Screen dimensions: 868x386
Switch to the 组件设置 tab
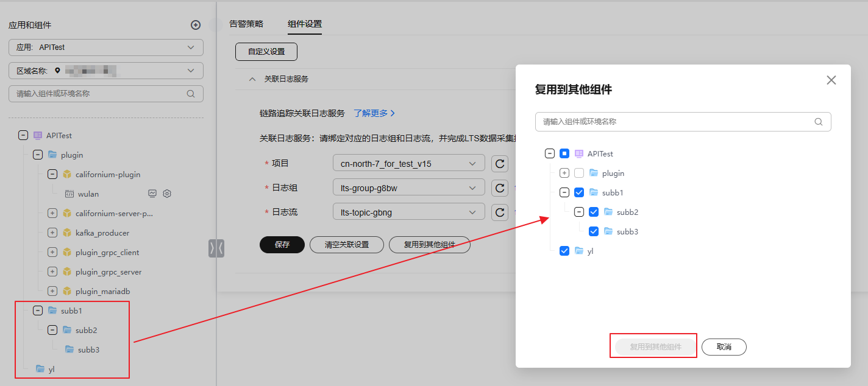click(304, 24)
